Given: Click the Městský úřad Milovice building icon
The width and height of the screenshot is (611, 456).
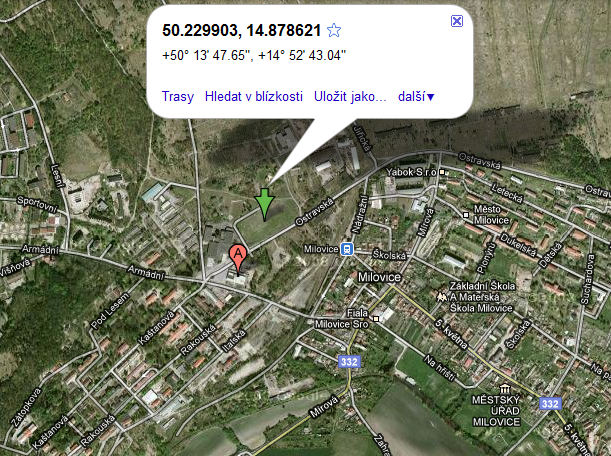Looking at the screenshot, I should [x=505, y=389].
